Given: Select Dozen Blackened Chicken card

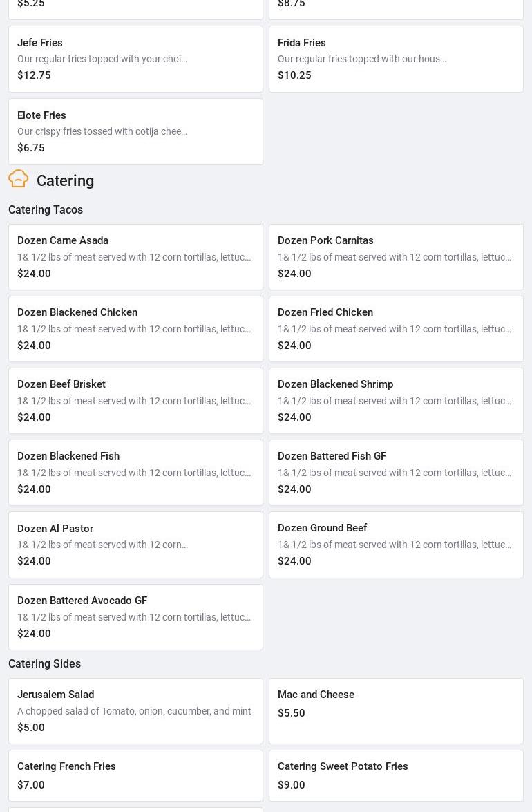Looking at the screenshot, I should click(x=135, y=329).
